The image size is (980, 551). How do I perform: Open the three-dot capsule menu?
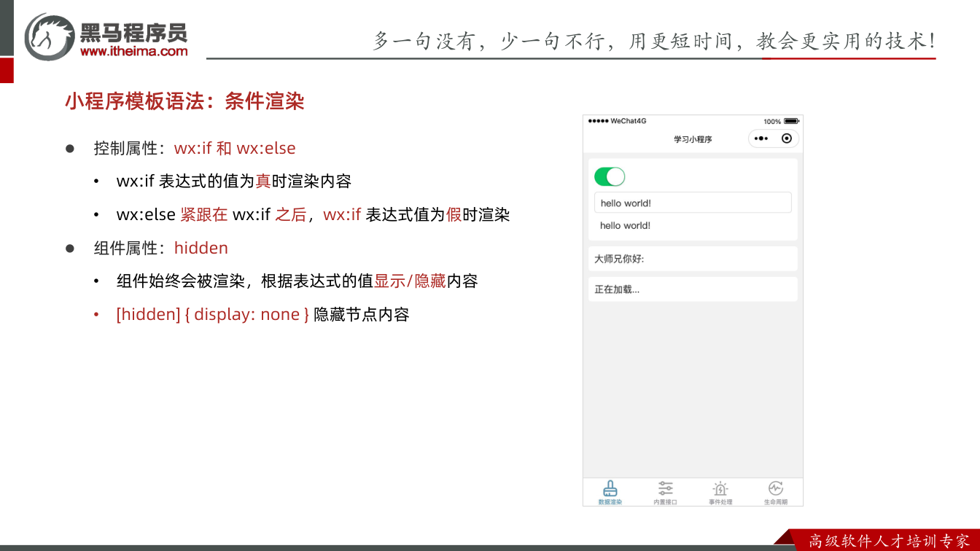pyautogui.click(x=761, y=138)
